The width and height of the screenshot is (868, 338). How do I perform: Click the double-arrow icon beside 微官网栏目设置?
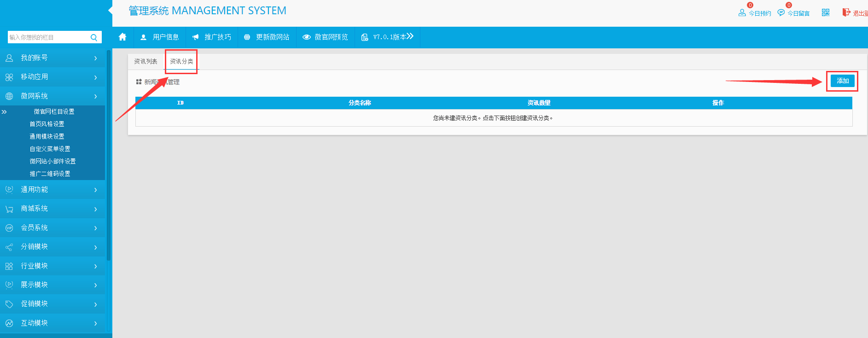(4, 112)
